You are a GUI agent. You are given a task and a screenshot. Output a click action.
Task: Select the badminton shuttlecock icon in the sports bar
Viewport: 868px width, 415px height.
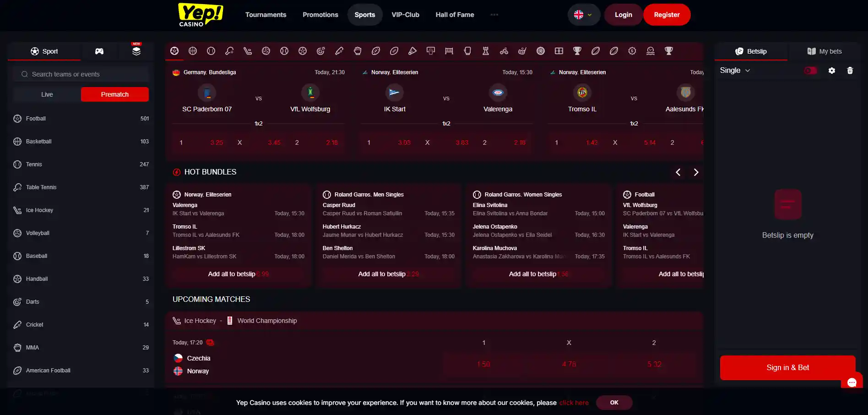pos(412,51)
